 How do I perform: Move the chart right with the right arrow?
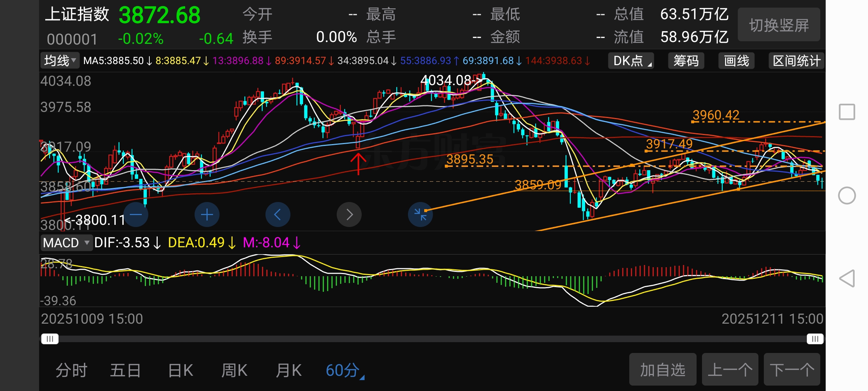coord(349,215)
